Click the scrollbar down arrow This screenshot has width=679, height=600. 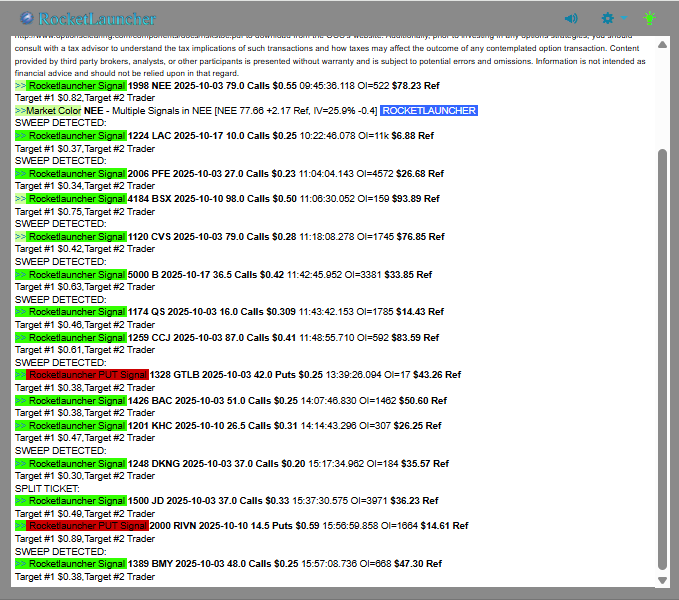tap(660, 580)
